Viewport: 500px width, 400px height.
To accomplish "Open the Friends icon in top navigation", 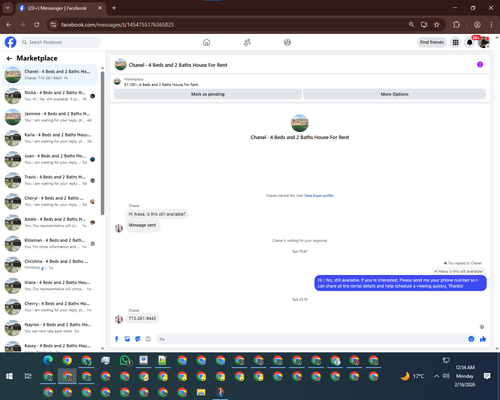I will (247, 42).
